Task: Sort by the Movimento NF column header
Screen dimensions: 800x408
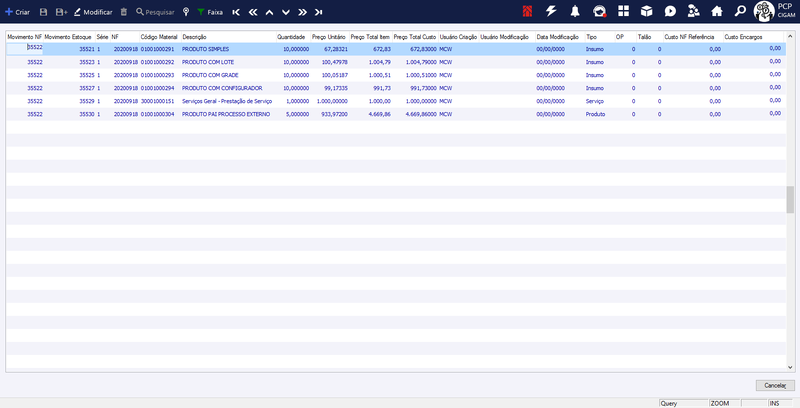Action: (24, 37)
